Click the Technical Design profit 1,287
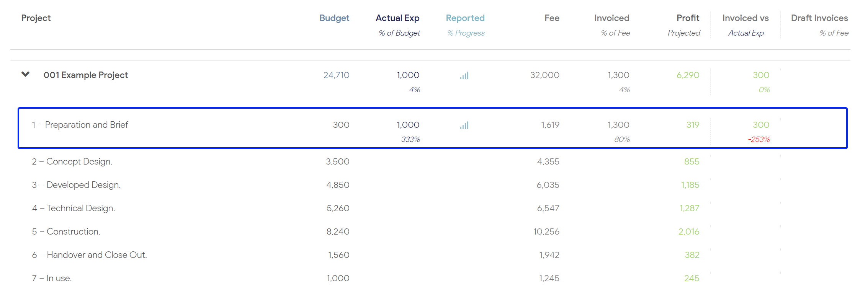Viewport: 868px width, 295px height. click(x=689, y=208)
